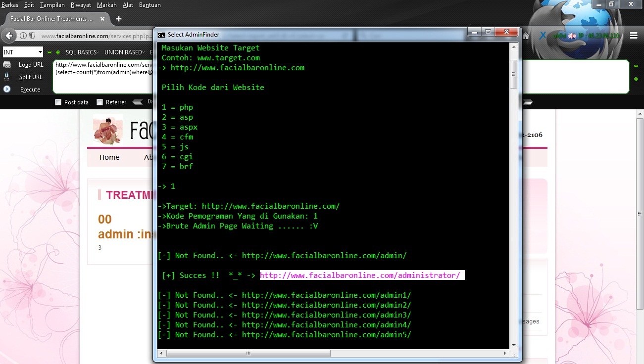Click the console horizontal scrollbar thumb
Screen dimensions: 644x364
pos(248,353)
